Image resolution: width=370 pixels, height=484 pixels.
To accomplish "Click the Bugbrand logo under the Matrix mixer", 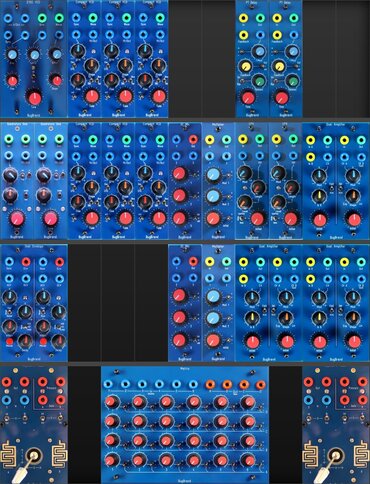I will coord(185,481).
